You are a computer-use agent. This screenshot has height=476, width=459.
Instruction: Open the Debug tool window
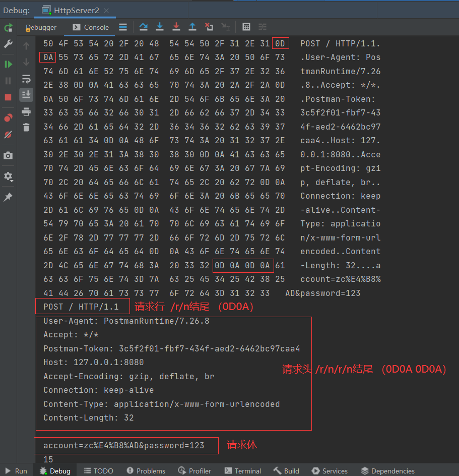click(x=55, y=471)
